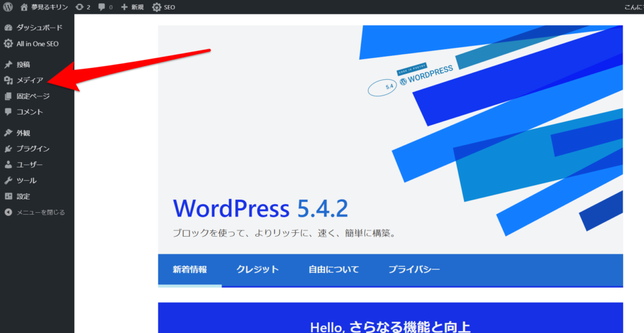Click the SEO text in admin bar
The width and height of the screenshot is (644, 333).
(170, 8)
